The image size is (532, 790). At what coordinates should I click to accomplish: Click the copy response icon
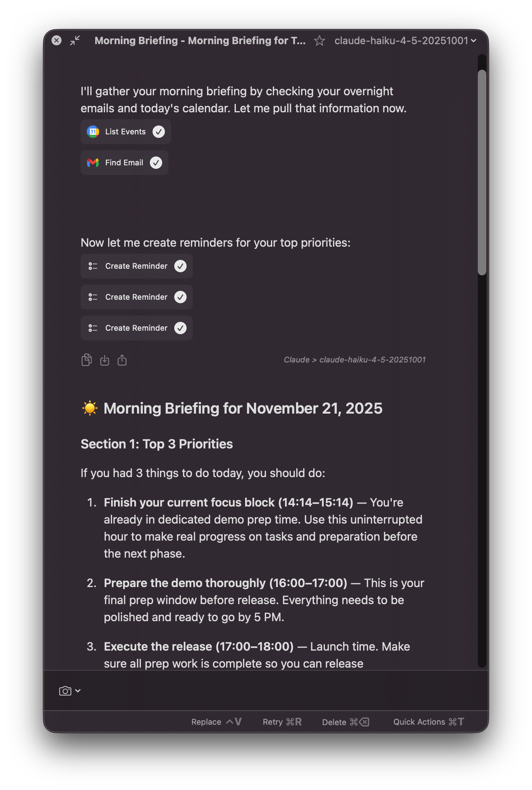87,360
